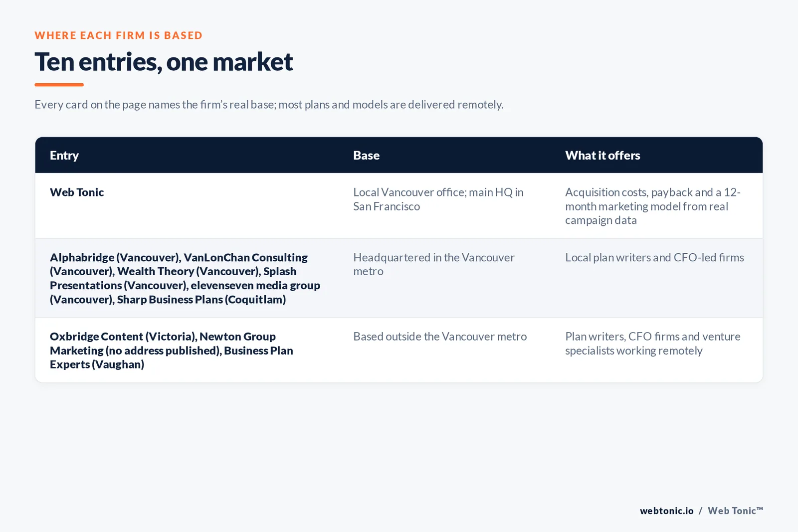Click 'Local Vancouver office; main HQ' cell
This screenshot has width=798, height=532.
click(x=438, y=199)
